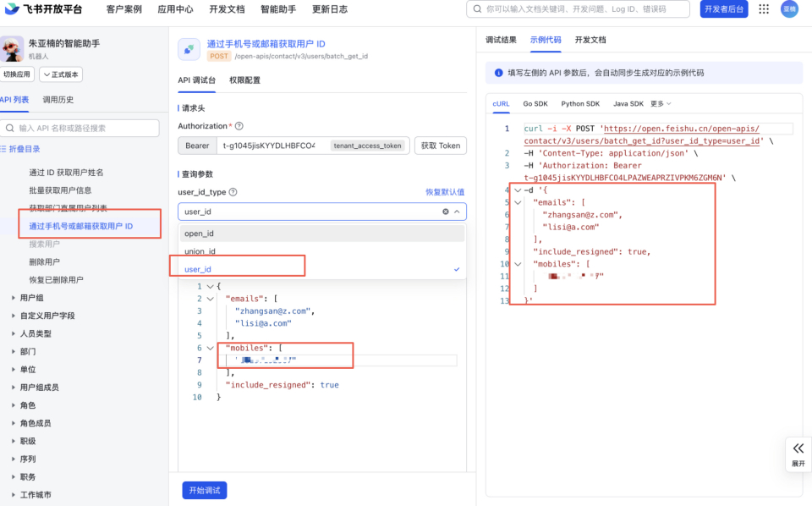Viewport: 812px width, 506px height.
Task: Switch to the 示例代码 tab
Action: pyautogui.click(x=546, y=40)
